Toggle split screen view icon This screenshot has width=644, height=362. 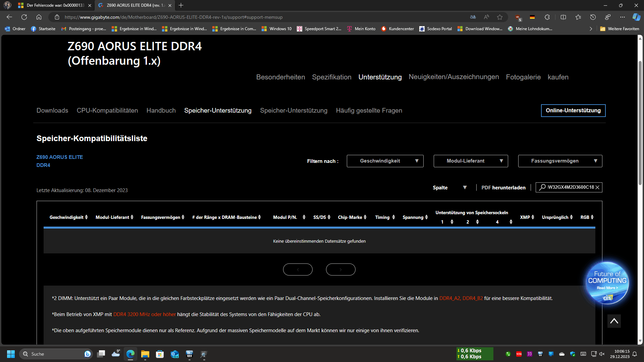pos(563,17)
